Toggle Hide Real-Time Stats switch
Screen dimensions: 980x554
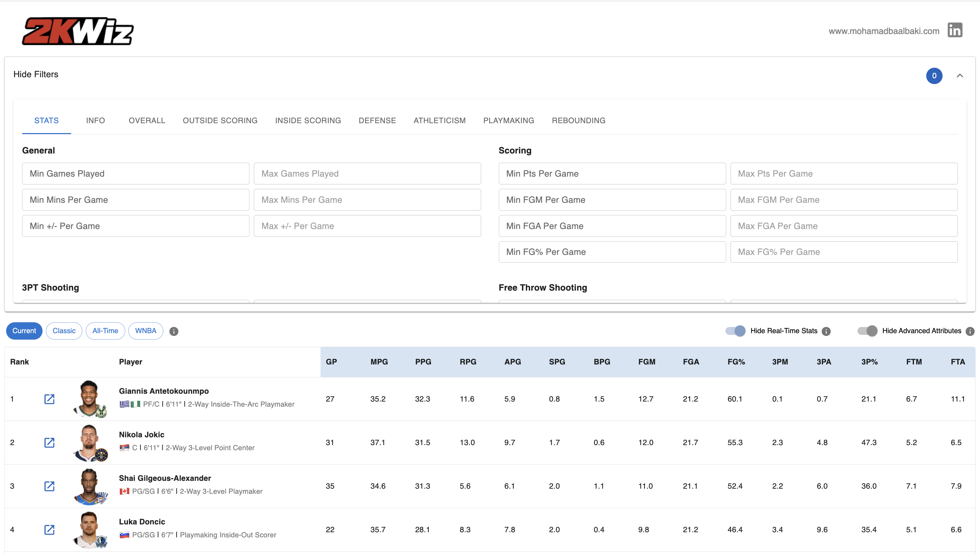tap(735, 331)
